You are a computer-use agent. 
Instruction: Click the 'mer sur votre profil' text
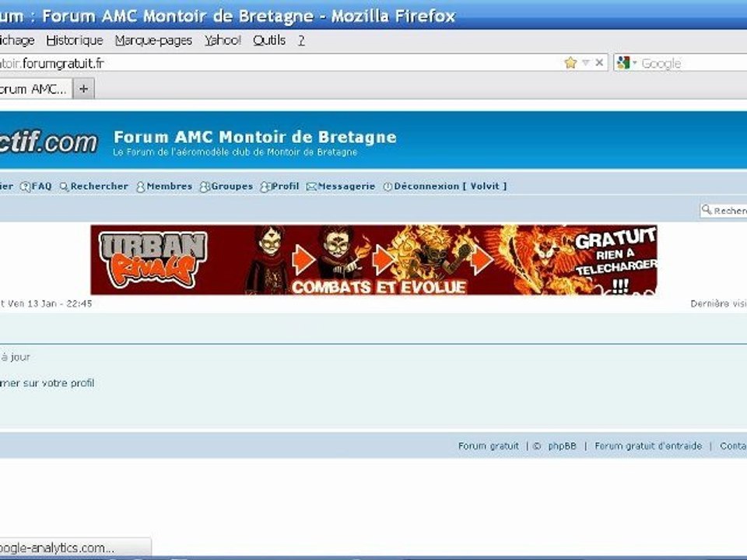pyautogui.click(x=47, y=383)
